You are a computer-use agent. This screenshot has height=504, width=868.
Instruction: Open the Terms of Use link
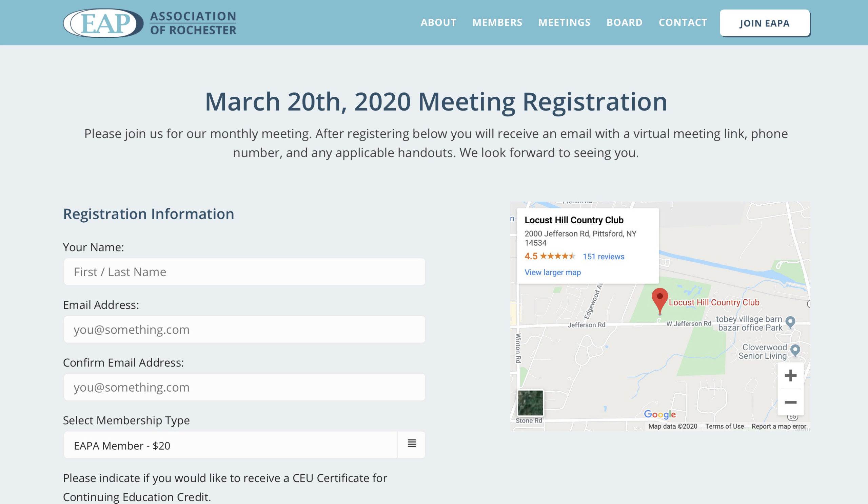725,426
